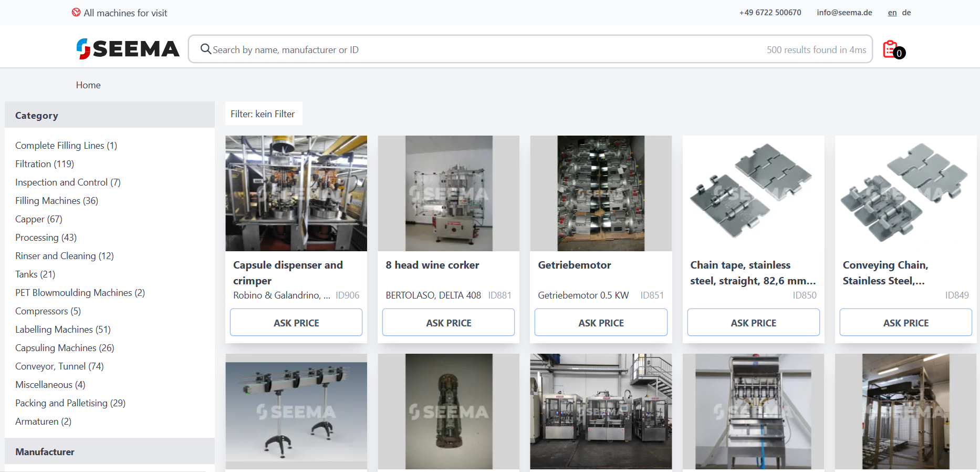Click ASK PRICE for the 8 head wine corker
Viewport: 980px width, 472px height.
[449, 322]
